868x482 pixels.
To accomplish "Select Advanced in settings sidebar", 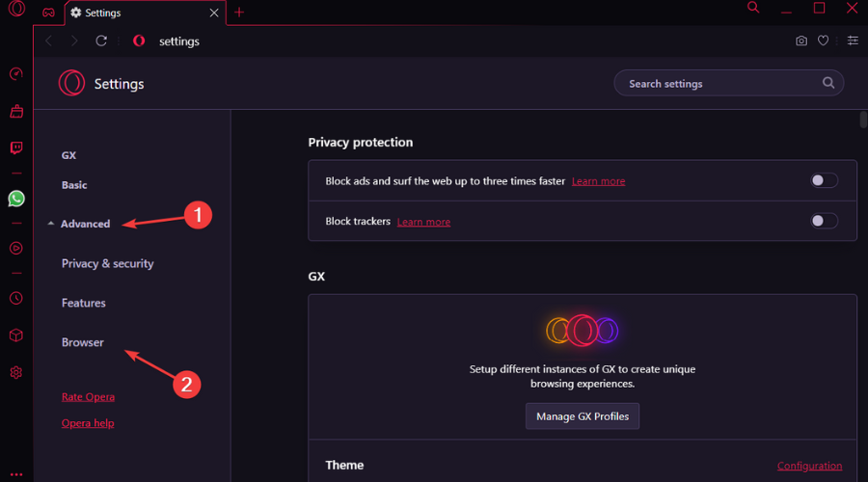I will click(85, 224).
